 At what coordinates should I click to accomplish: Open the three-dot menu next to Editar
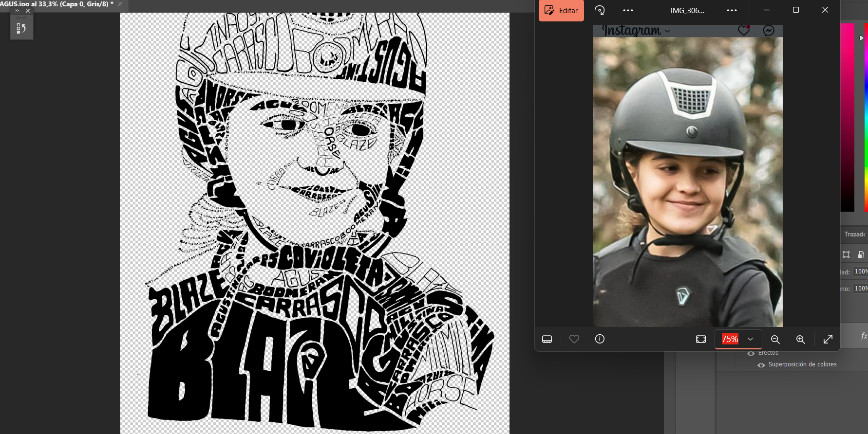click(x=628, y=10)
